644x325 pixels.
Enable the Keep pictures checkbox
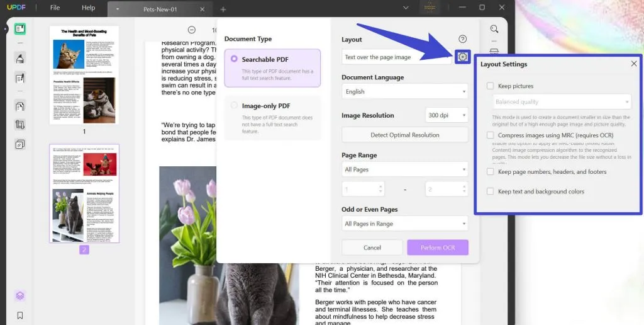[x=490, y=86]
